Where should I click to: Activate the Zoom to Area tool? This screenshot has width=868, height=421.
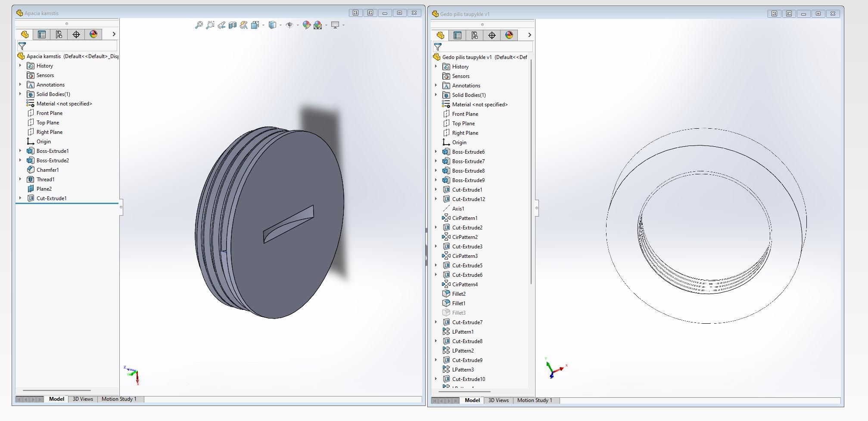pyautogui.click(x=210, y=25)
